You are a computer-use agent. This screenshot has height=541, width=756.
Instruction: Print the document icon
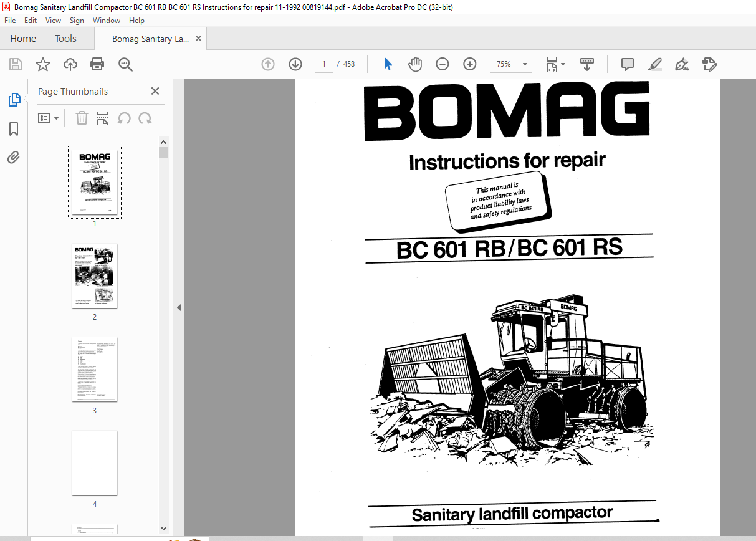[x=97, y=64]
